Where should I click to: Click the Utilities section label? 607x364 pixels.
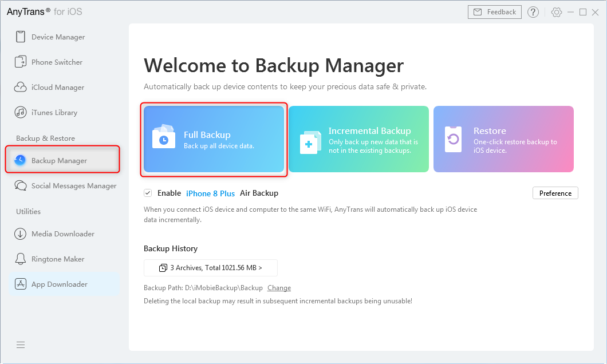(x=28, y=212)
